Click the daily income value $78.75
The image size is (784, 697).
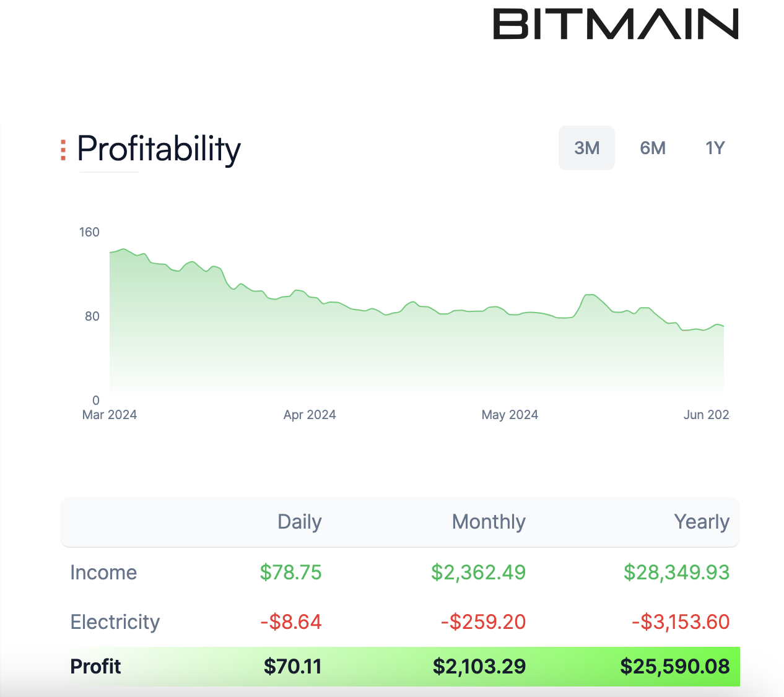290,573
